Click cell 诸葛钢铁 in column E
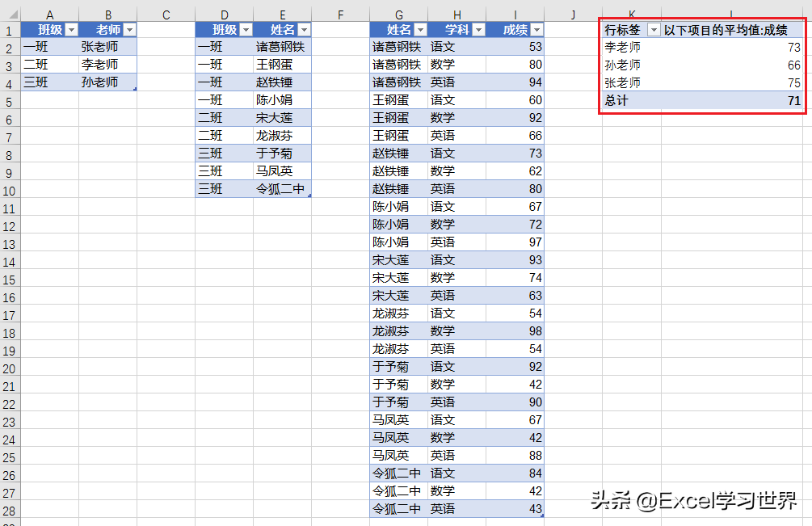Screen dimensions: 812x526 282,47
